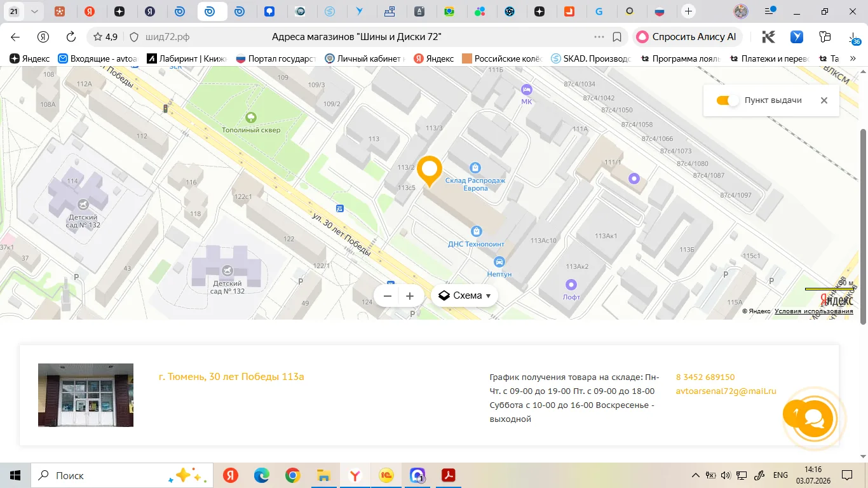Toggle the Пункт выдачи switch
Screen dimensions: 868x488
[728, 100]
